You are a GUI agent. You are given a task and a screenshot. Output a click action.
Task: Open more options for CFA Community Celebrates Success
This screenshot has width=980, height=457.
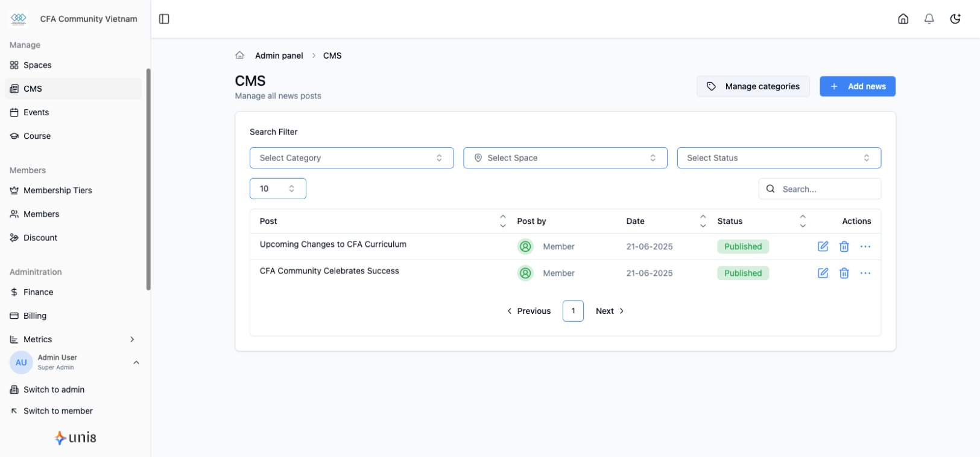(865, 273)
